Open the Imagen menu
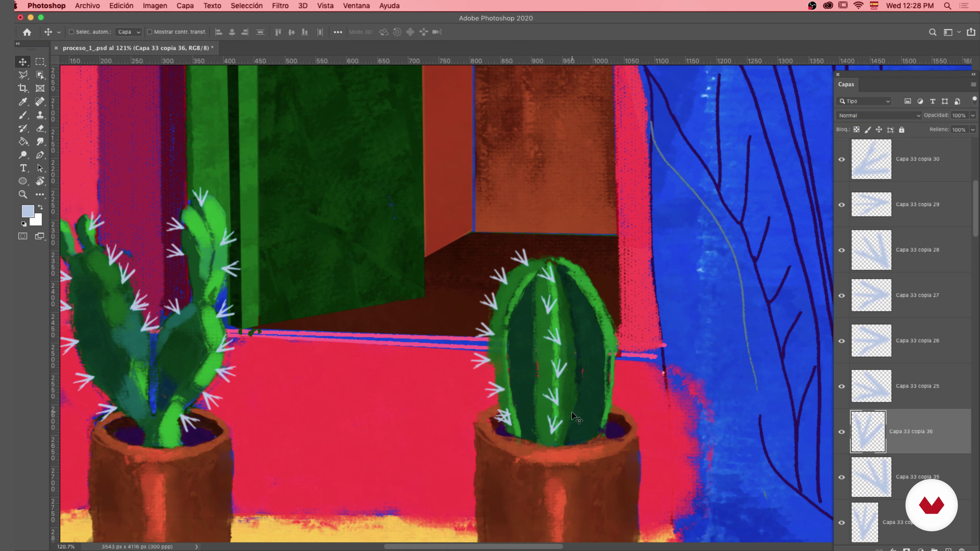The width and height of the screenshot is (980, 551). pos(155,6)
